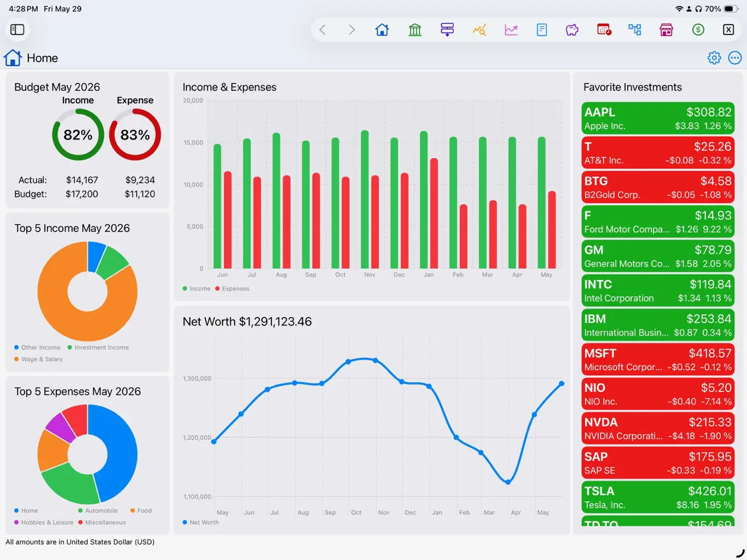This screenshot has width=747, height=560.
Task: Click the budget expense value $11,120
Action: 139,194
